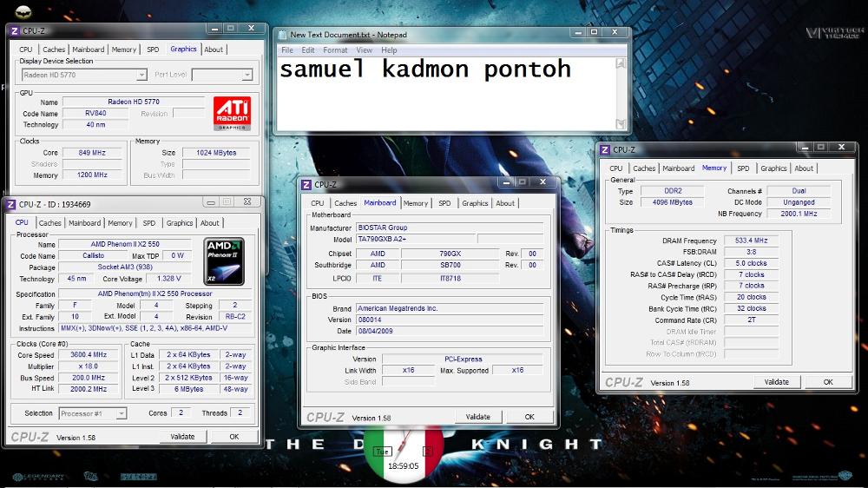Click the Core Speed value 3600.4 MHz

point(89,354)
